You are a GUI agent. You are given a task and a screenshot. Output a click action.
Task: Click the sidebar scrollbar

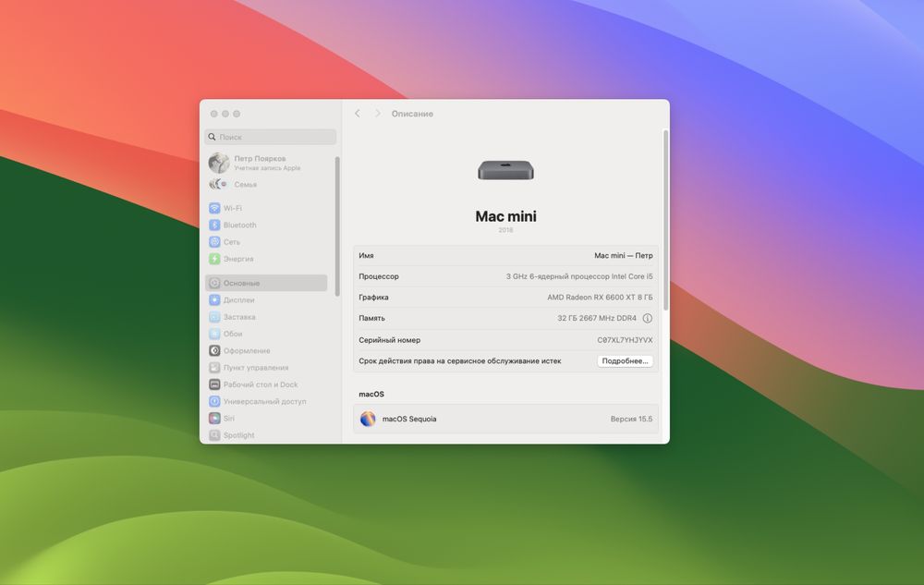coord(337,226)
